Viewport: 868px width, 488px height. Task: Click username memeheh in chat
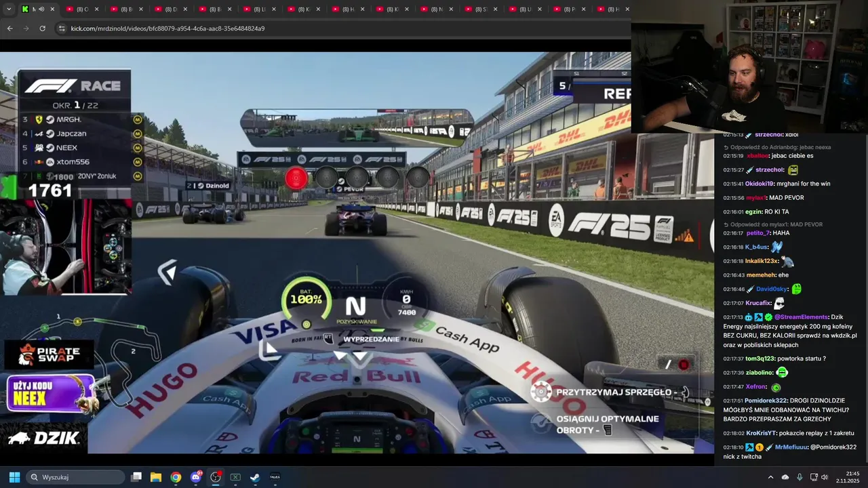coord(759,275)
